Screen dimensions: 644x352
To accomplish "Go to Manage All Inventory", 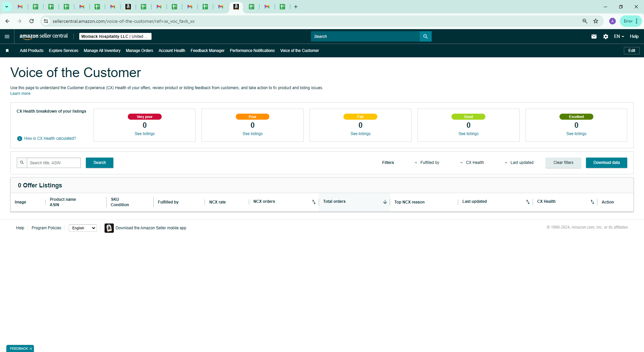I will point(102,51).
